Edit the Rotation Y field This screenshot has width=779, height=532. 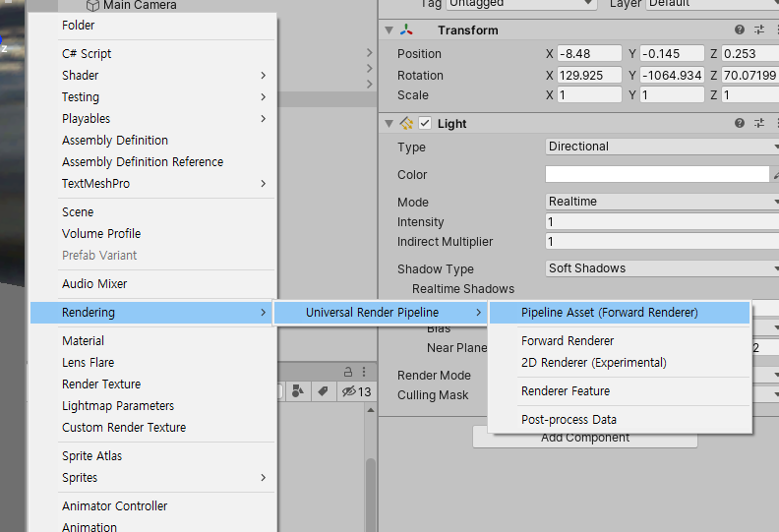pos(672,75)
